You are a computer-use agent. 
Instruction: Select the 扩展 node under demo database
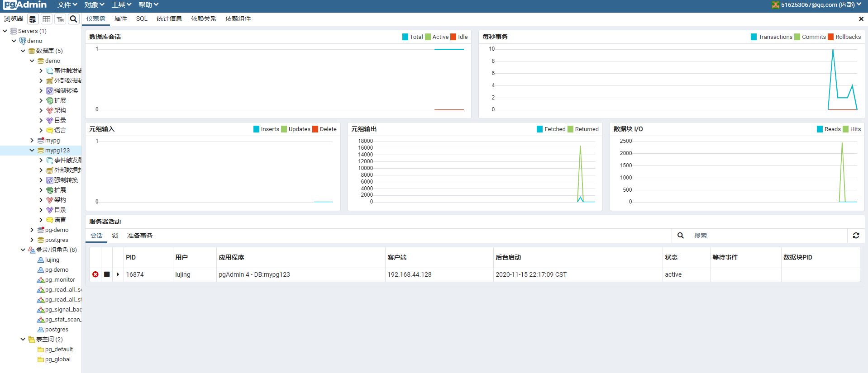click(60, 100)
